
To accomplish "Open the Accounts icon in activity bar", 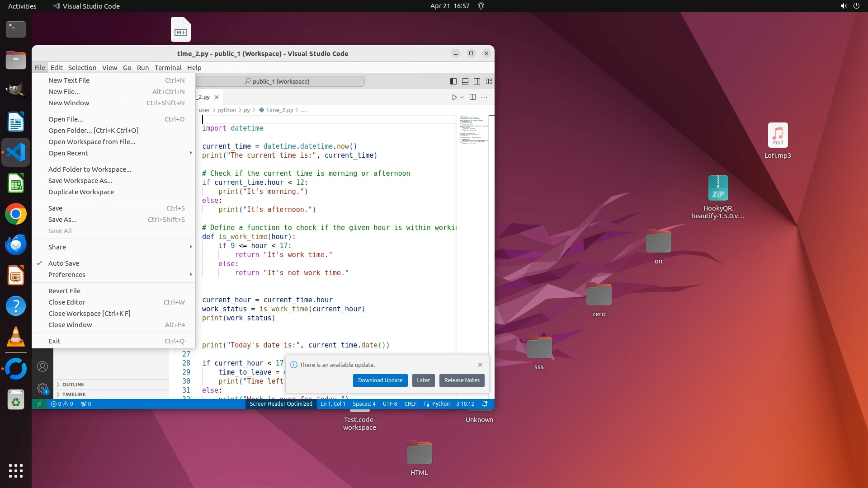I will (42, 366).
